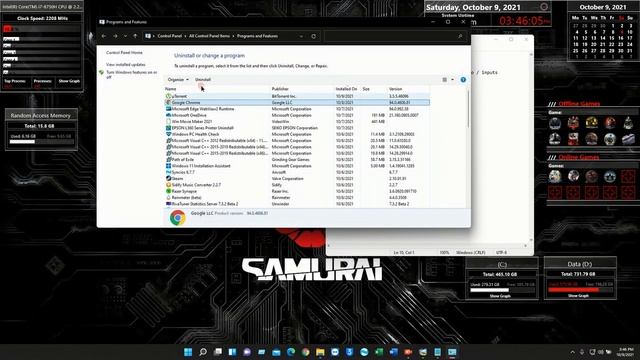Expand the view options dropdown arrow
Screen dimensions: 640x360
452,80
